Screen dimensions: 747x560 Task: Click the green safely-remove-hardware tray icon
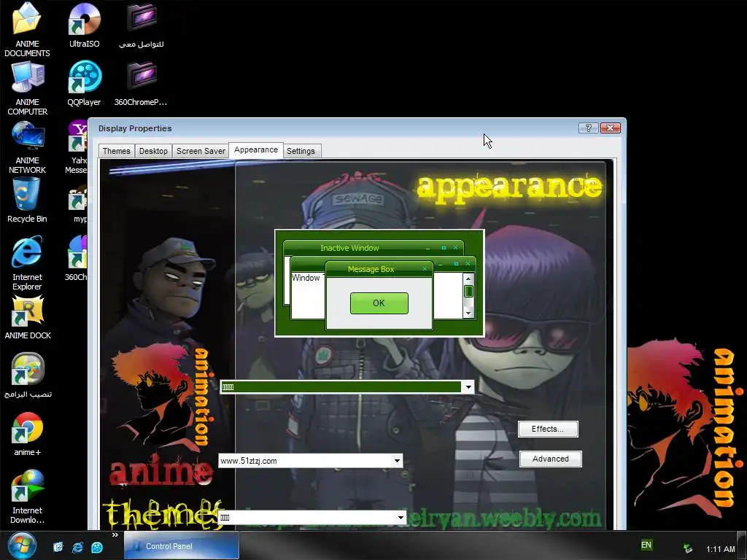tap(687, 548)
